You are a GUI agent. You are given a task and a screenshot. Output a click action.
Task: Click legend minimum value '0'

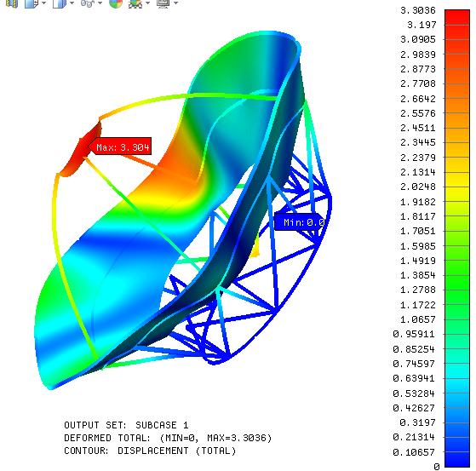coord(437,467)
